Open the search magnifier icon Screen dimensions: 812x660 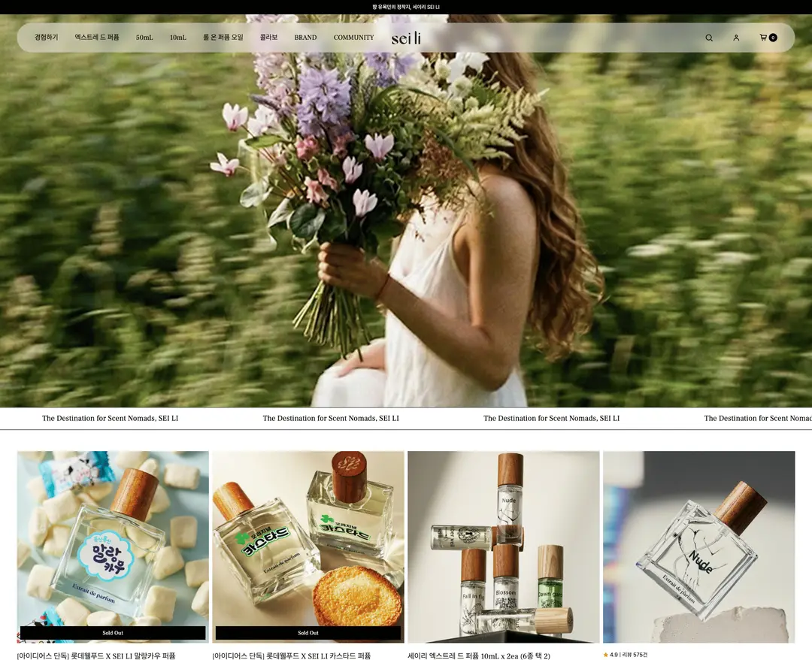point(709,38)
